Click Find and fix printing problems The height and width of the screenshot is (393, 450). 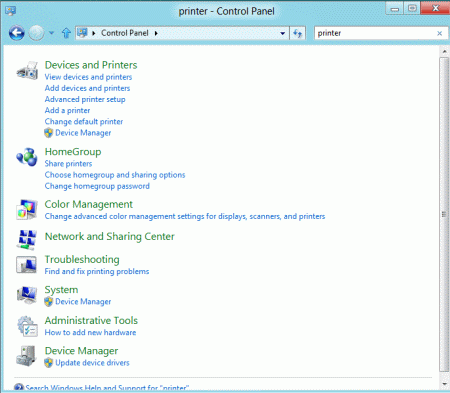tap(97, 271)
